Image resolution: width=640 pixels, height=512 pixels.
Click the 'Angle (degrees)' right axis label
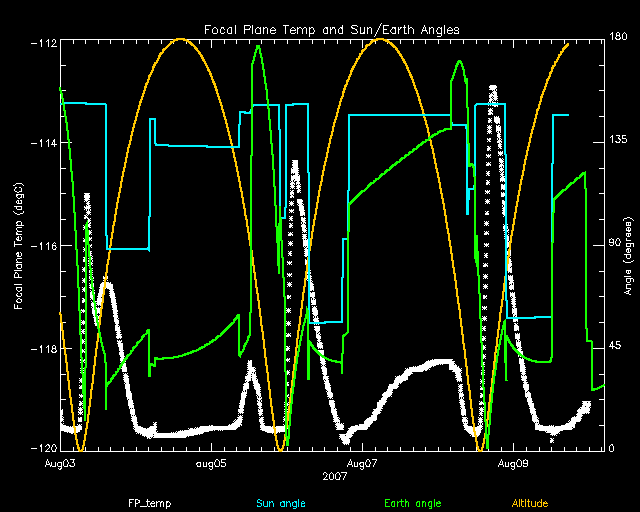tap(628, 246)
